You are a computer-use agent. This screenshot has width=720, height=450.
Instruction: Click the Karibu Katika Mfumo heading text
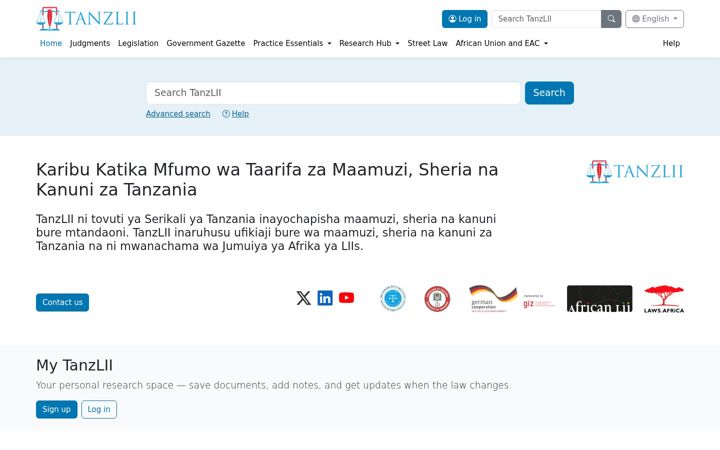click(267, 180)
